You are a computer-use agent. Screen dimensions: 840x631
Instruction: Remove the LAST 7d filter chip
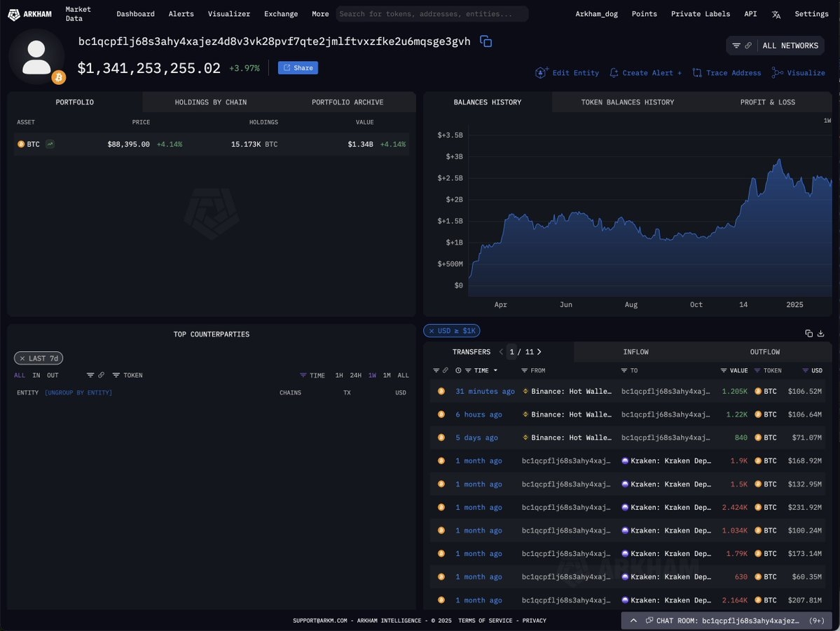point(22,358)
